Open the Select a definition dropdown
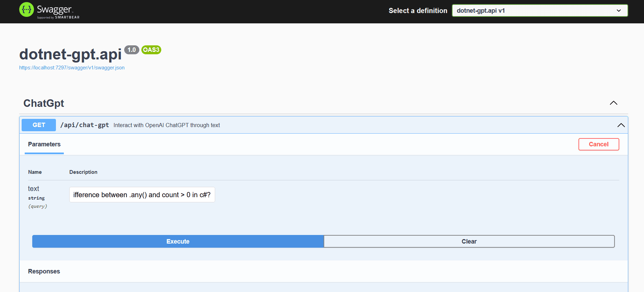The width and height of the screenshot is (644, 292). 540,11
